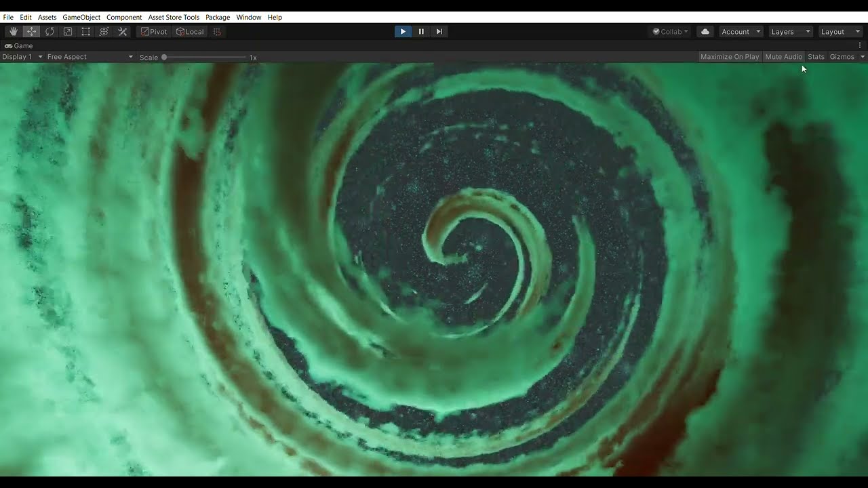Open the cloud services icon

click(705, 32)
